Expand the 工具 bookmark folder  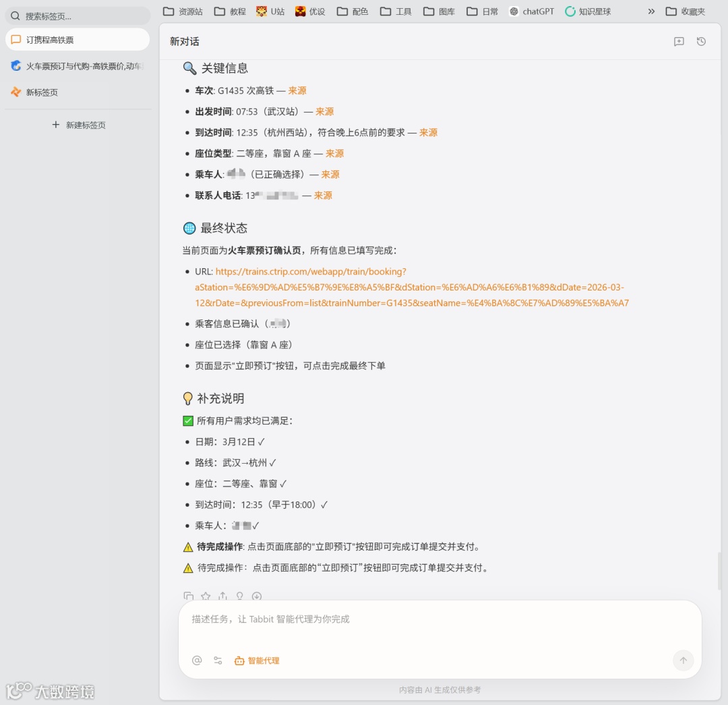396,11
